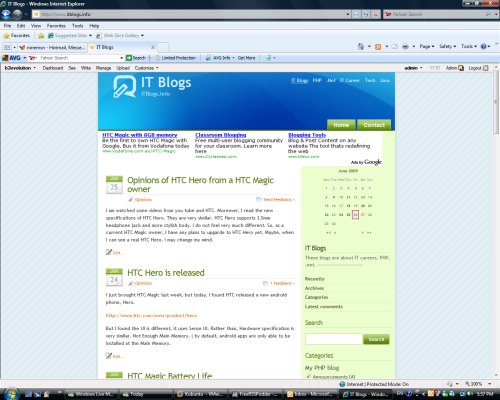This screenshot has height=400, width=500.
Task: Click the volume speaker icon in system tray
Action: pyautogui.click(x=470, y=394)
